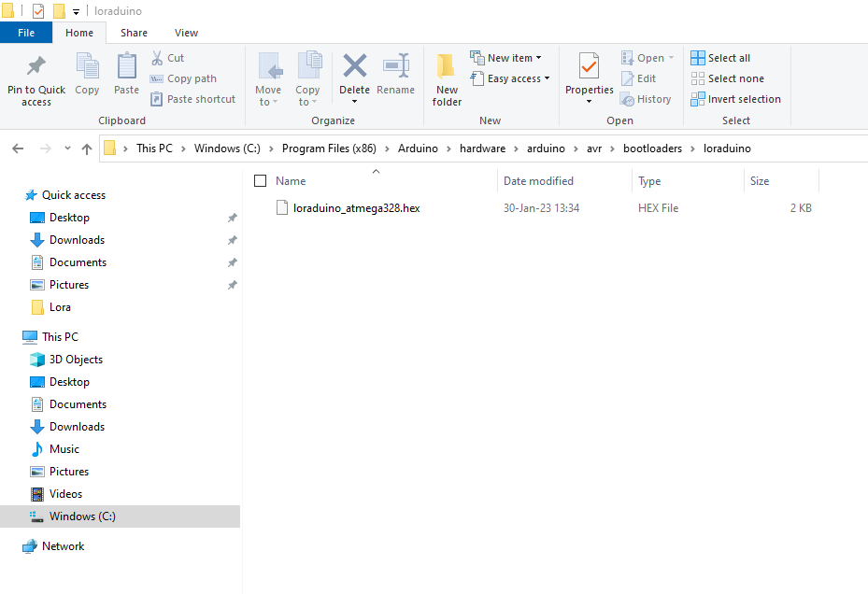The height and width of the screenshot is (594, 868).
Task: Click Copy path in ribbon
Action: coord(183,78)
